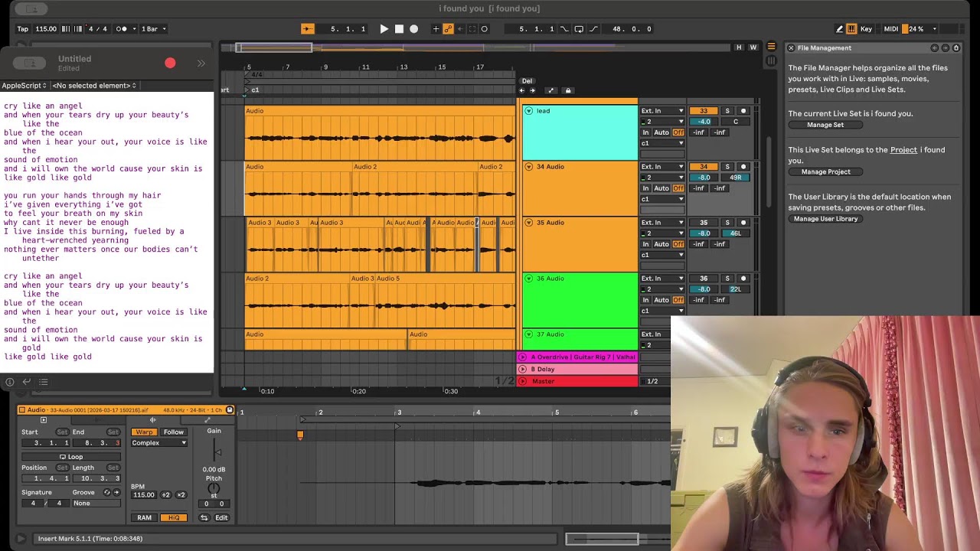This screenshot has height=551, width=980.
Task: Solo the 35 Audio track
Action: [727, 223]
